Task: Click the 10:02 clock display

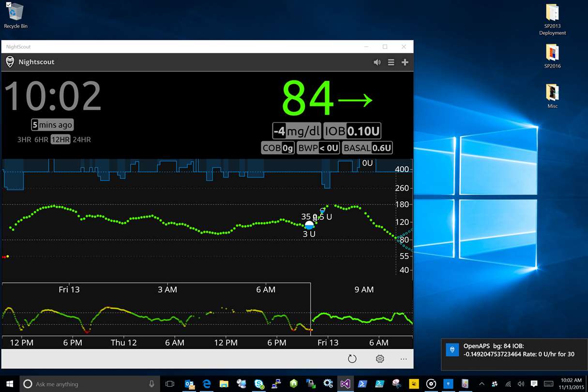Action: point(53,96)
